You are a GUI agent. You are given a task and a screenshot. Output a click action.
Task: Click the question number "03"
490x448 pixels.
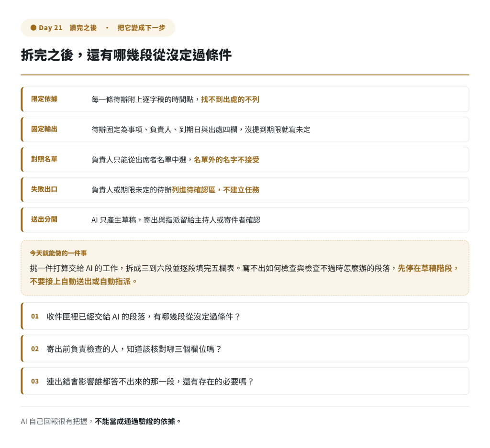(34, 381)
